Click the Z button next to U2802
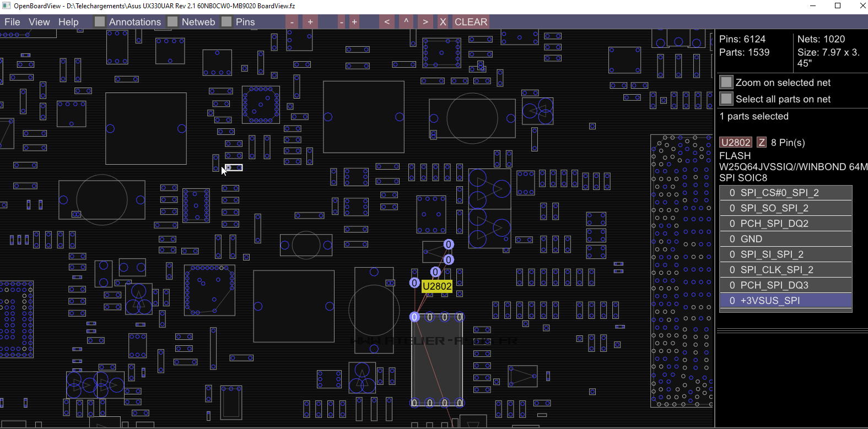This screenshot has width=868, height=429. click(761, 143)
